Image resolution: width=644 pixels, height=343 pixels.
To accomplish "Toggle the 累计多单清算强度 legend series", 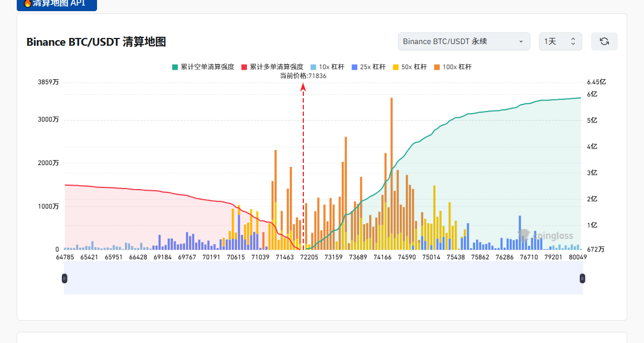I will click(272, 67).
